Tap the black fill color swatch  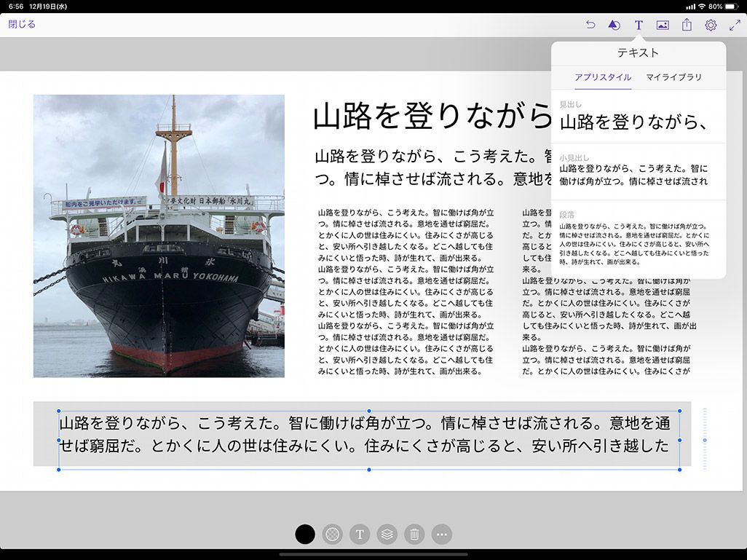pos(305,535)
